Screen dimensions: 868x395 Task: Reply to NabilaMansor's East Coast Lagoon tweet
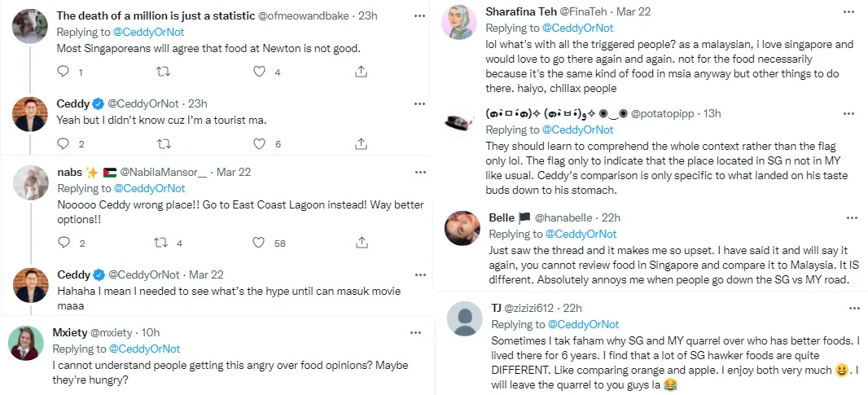pyautogui.click(x=64, y=243)
